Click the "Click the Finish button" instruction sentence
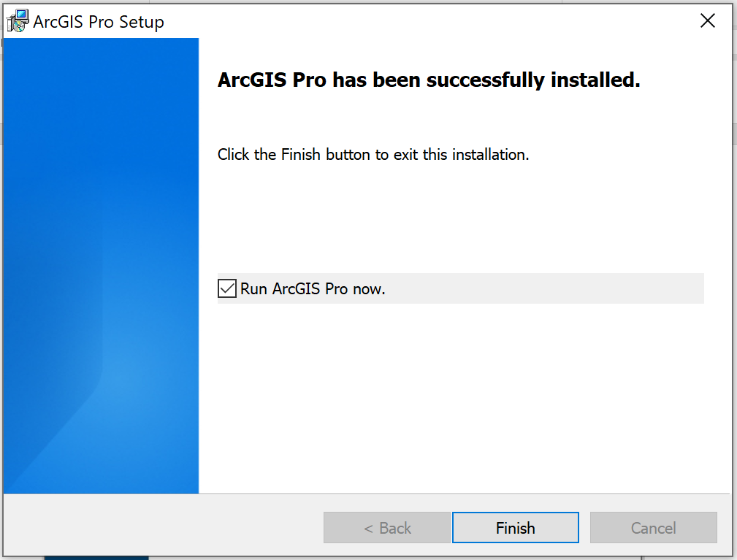Screen dimensions: 737x560 (x=373, y=155)
